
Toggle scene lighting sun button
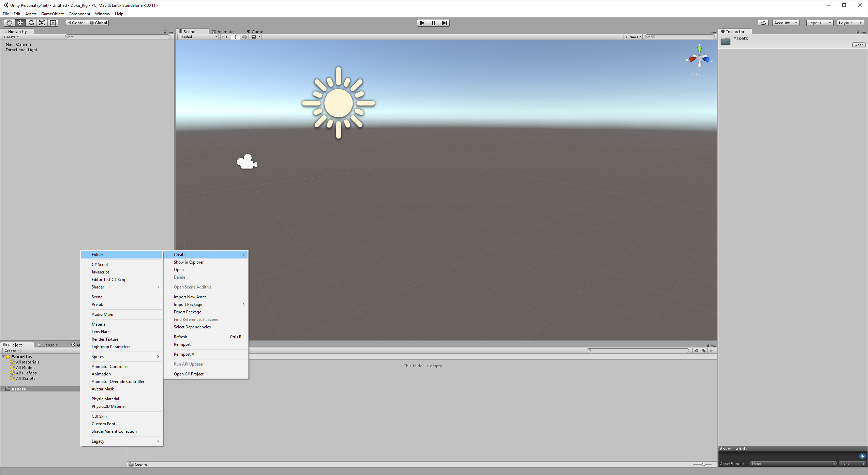(x=235, y=37)
